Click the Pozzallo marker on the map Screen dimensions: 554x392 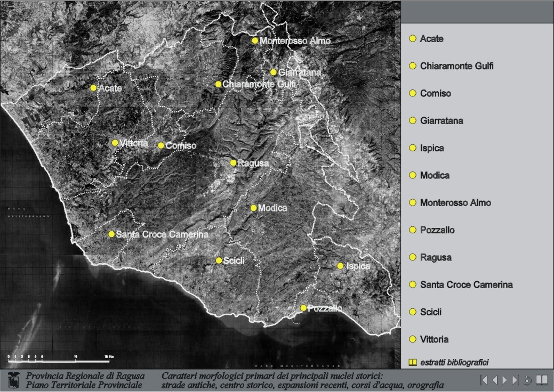pos(303,308)
